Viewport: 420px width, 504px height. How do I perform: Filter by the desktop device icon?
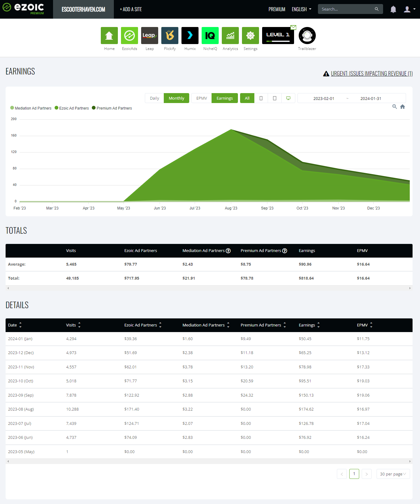click(288, 98)
